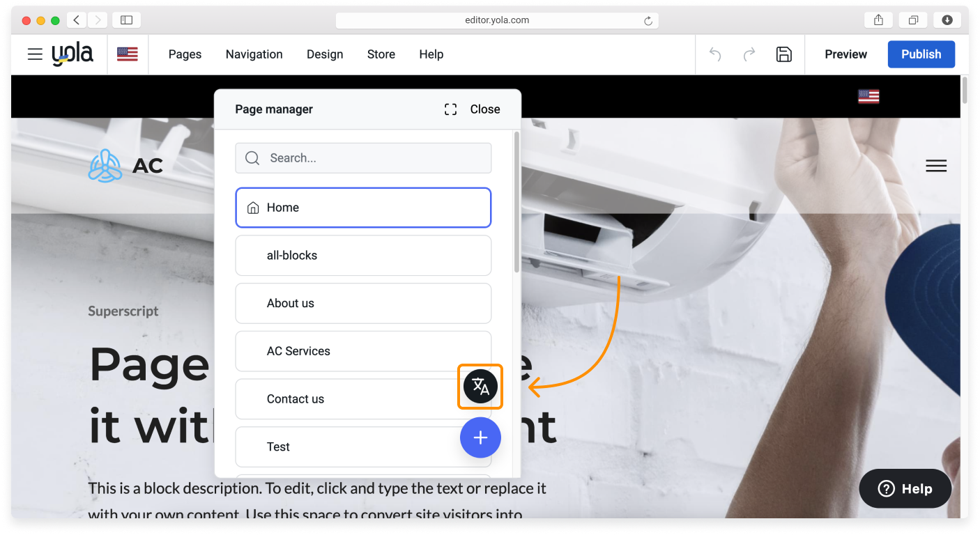Click the US flag language selector in toolbar

point(127,54)
